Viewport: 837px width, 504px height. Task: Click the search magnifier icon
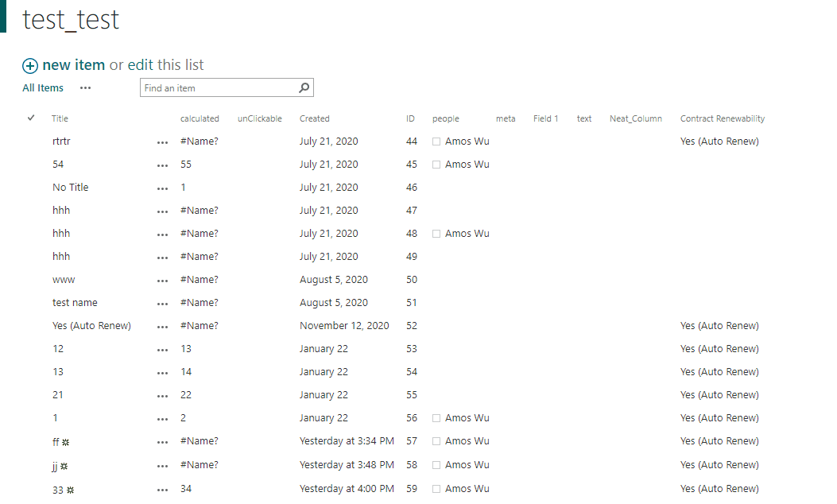[303, 87]
